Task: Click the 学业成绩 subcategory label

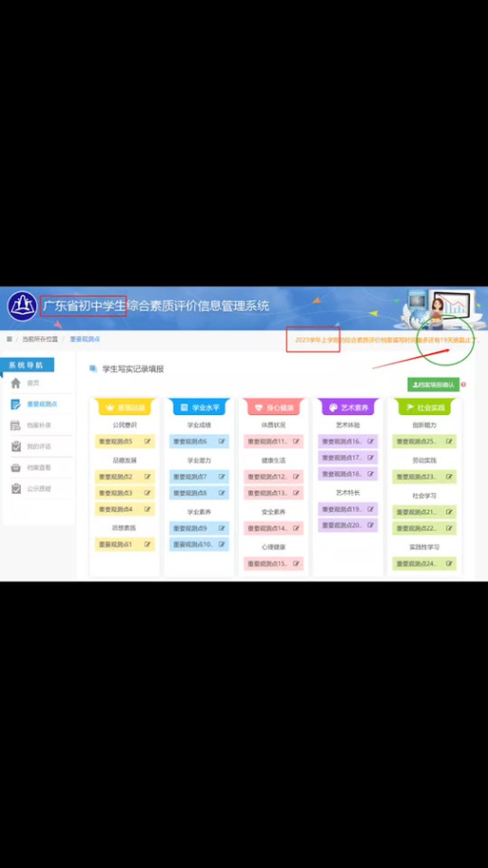Action: tap(199, 425)
